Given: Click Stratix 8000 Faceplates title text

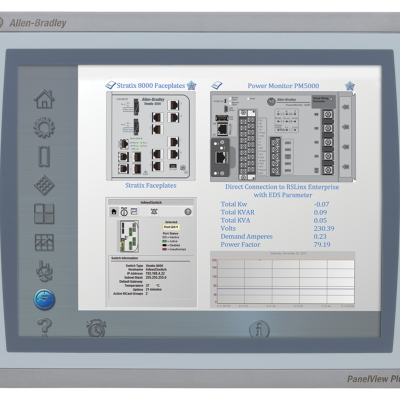Looking at the screenshot, I should click(151, 86).
